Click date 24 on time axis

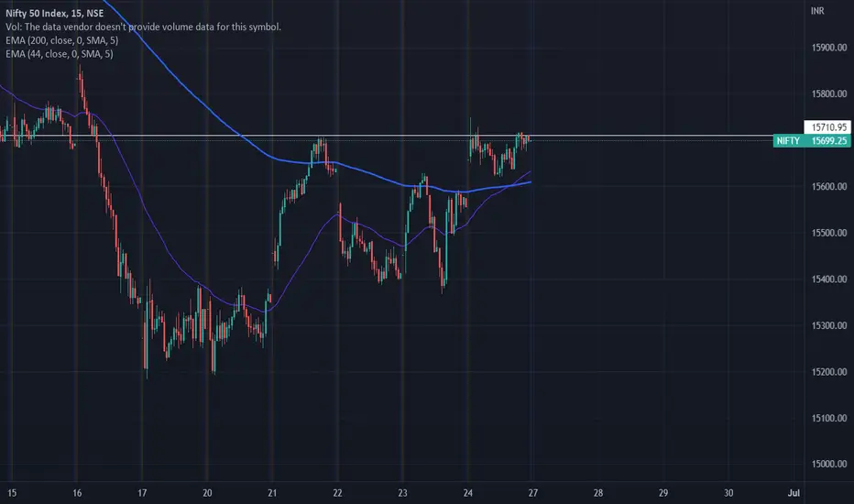468,493
